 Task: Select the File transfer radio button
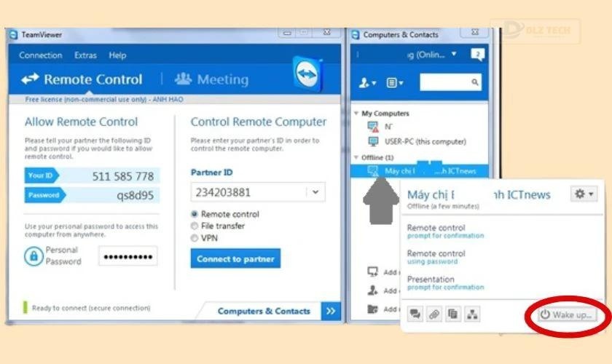(195, 226)
